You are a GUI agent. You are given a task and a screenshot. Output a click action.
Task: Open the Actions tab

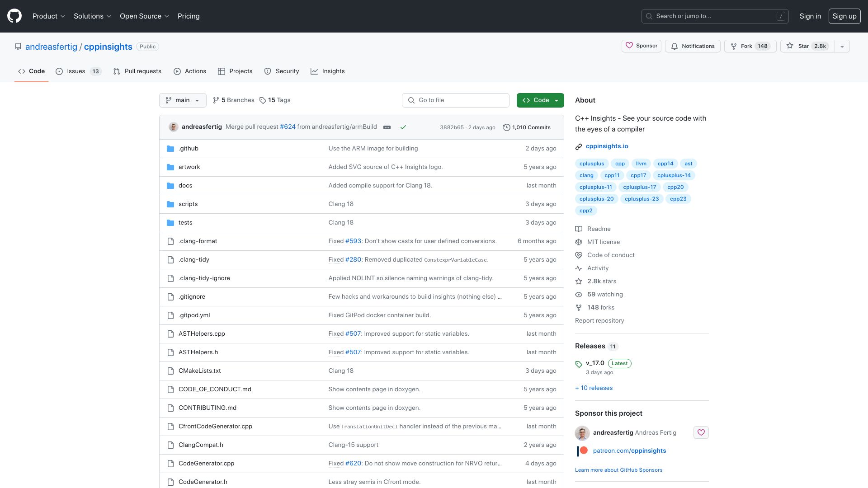tap(190, 71)
